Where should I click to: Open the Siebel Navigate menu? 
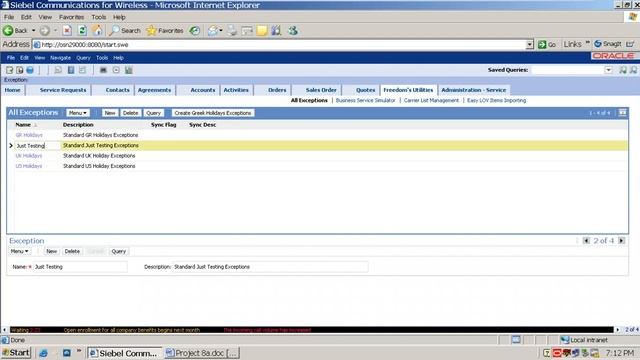[60, 58]
